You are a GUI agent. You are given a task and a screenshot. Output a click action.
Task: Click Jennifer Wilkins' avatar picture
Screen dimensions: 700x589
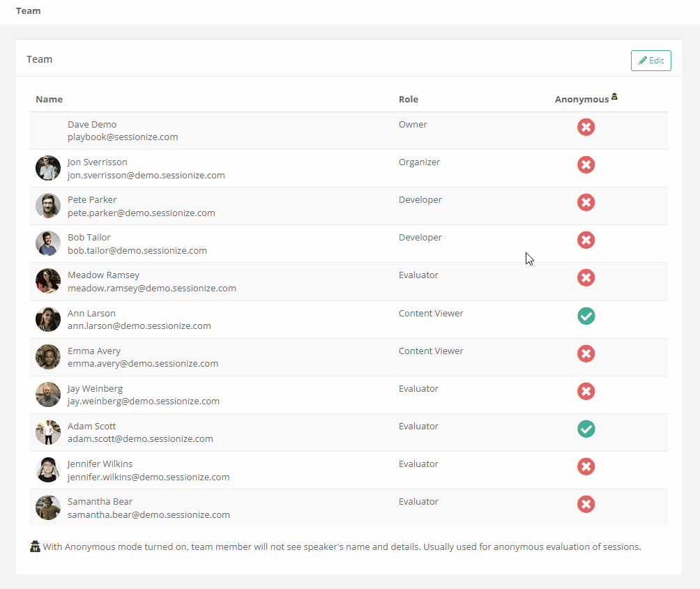pos(48,470)
